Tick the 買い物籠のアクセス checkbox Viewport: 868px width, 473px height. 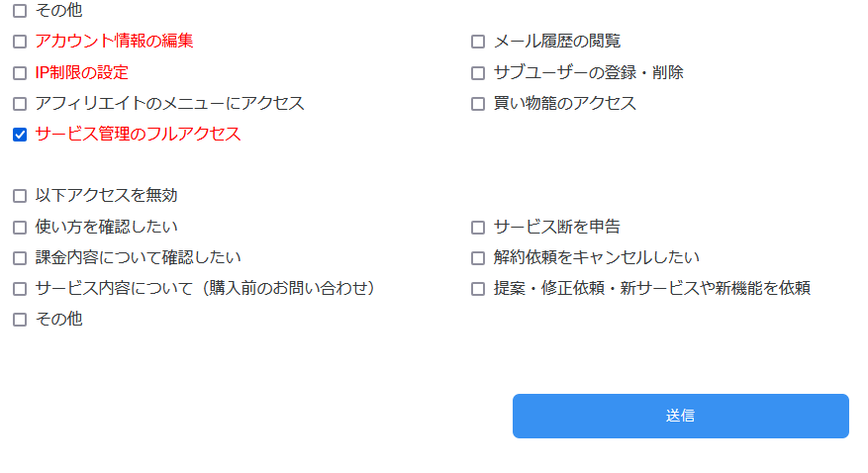(x=478, y=103)
